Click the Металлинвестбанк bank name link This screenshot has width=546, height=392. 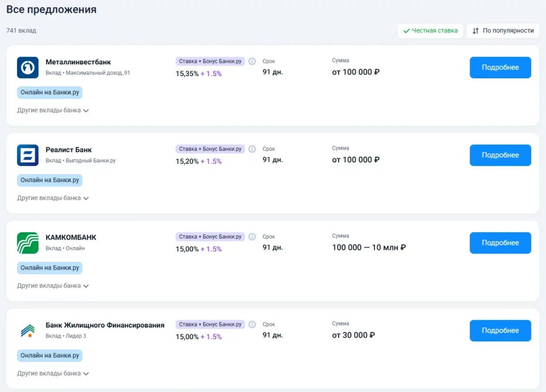coord(78,62)
